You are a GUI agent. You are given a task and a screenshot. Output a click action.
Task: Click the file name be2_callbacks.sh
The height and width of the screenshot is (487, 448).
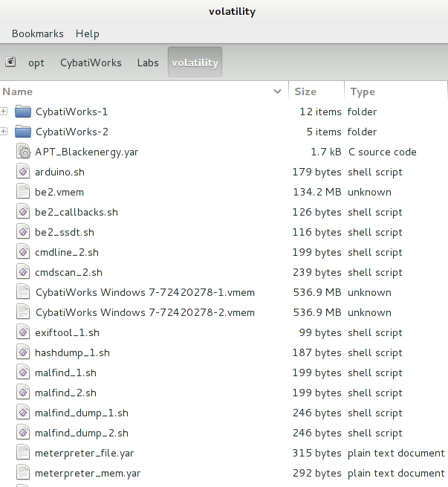click(77, 213)
